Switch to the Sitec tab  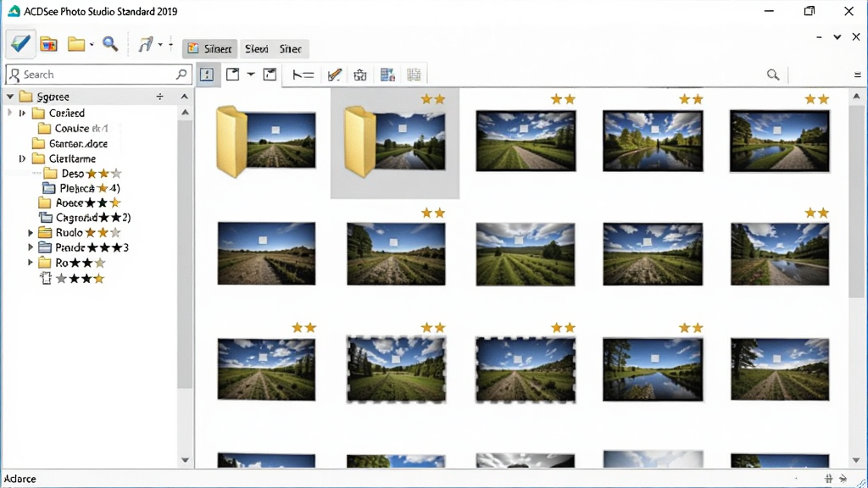(291, 48)
